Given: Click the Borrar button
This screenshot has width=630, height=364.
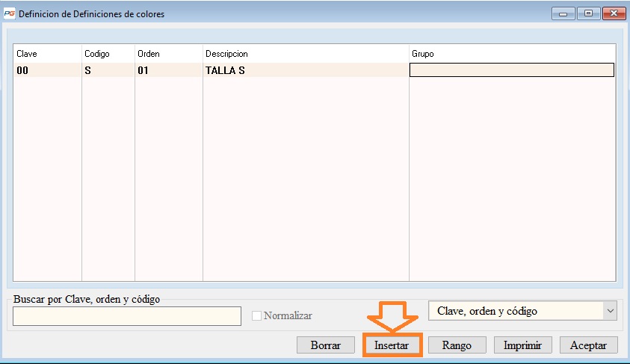Looking at the screenshot, I should point(325,345).
